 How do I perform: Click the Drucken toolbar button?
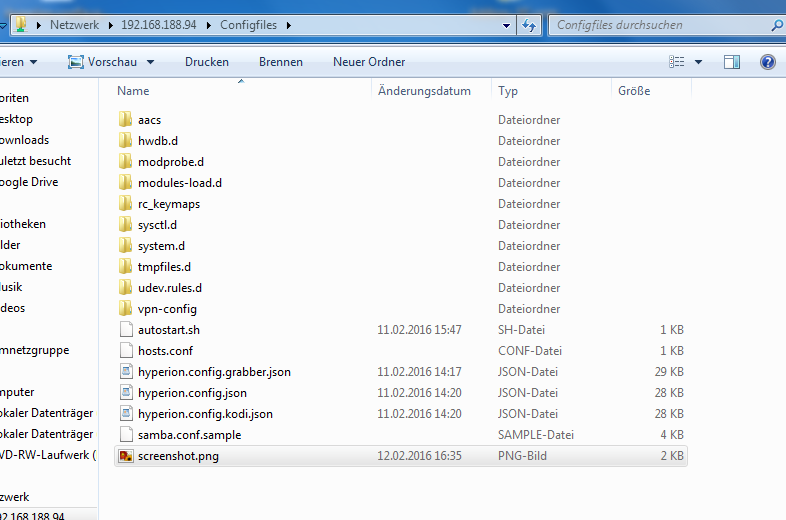point(207,62)
